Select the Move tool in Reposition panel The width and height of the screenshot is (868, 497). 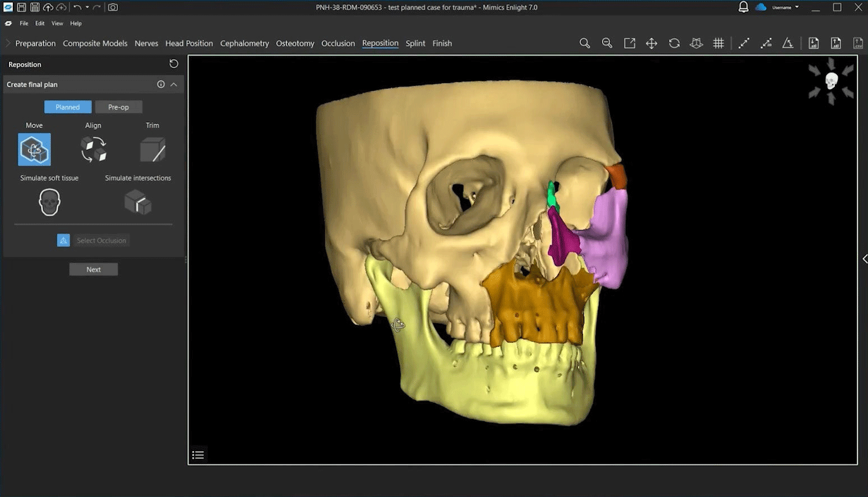tap(34, 149)
